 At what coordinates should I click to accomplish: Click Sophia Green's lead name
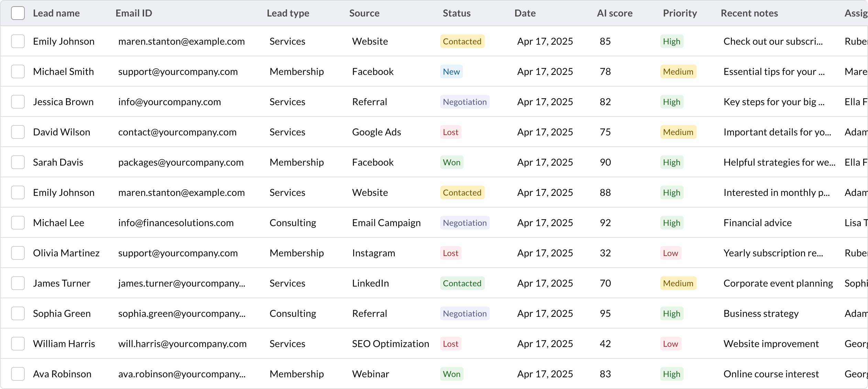click(x=62, y=313)
